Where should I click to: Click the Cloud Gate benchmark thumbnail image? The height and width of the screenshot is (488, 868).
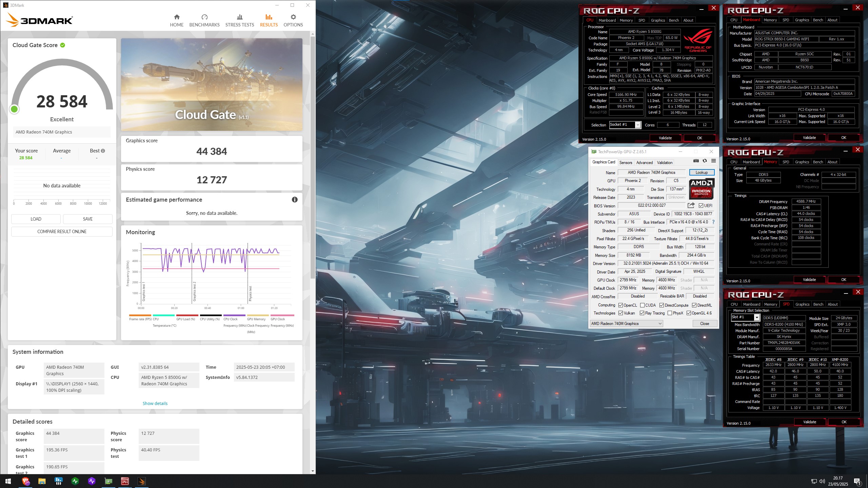[212, 84]
